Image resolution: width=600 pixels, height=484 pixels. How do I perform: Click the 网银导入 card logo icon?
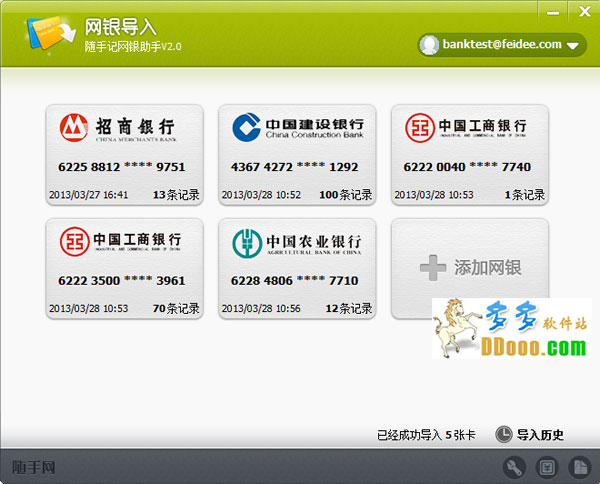tap(51, 34)
